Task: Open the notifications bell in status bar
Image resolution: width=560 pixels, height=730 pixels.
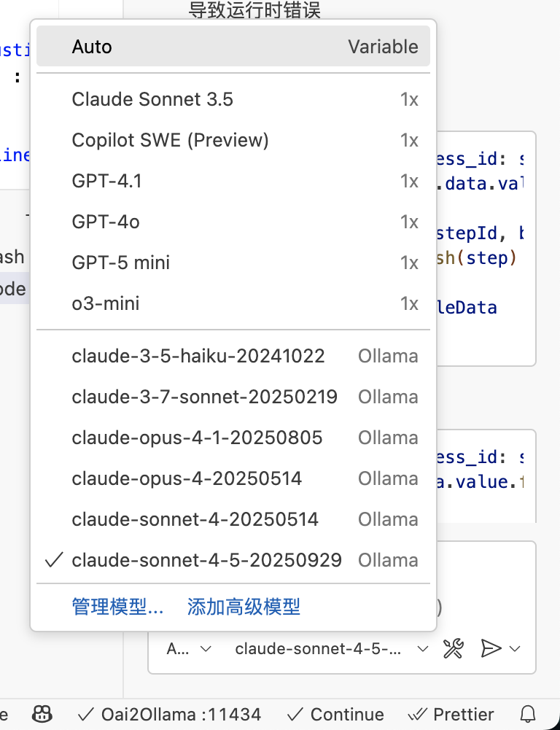Action: pos(527,714)
